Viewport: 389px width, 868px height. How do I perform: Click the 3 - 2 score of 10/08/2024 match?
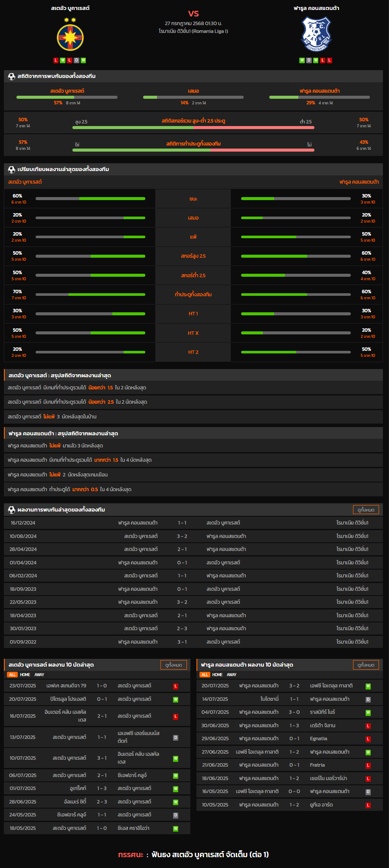pos(182,536)
